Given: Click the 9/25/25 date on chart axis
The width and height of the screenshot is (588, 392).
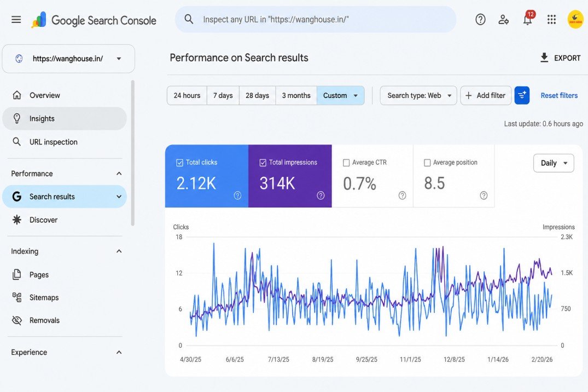Looking at the screenshot, I should click(x=366, y=359).
